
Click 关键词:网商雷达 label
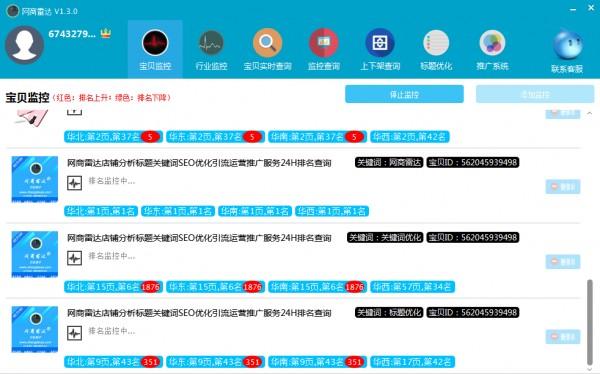389,163
